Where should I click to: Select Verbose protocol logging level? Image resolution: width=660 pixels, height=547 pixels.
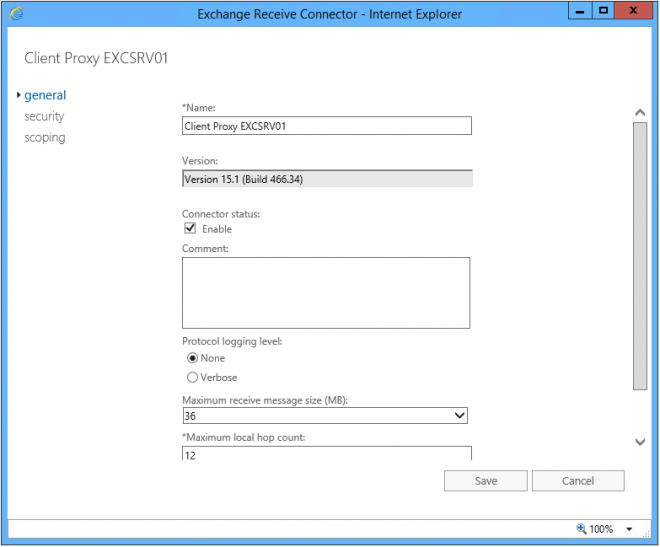[192, 377]
